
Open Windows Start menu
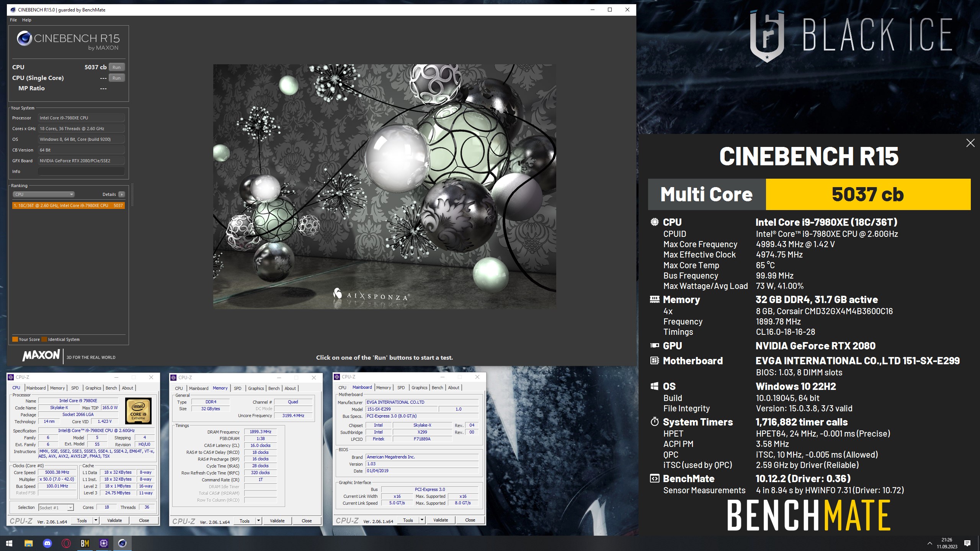[9, 543]
